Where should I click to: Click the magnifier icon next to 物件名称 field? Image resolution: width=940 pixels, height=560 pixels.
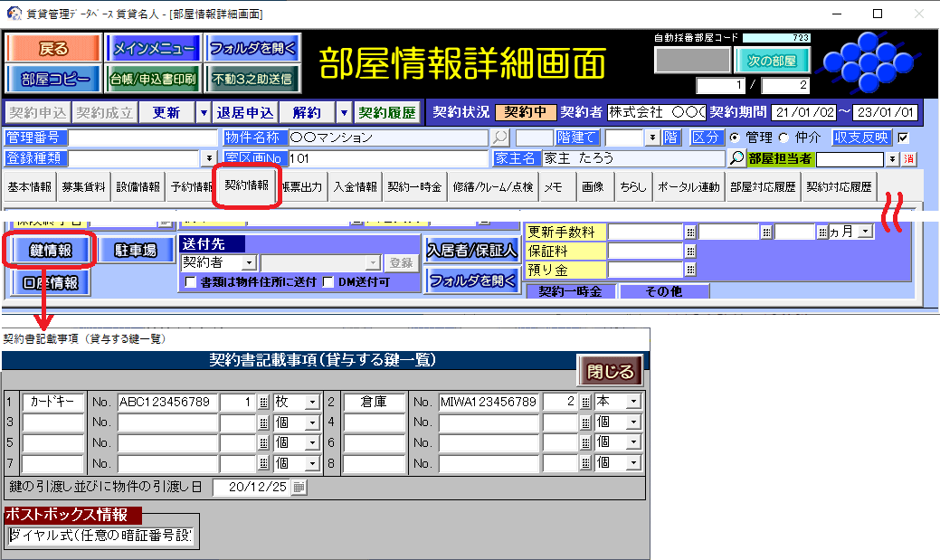[x=499, y=138]
